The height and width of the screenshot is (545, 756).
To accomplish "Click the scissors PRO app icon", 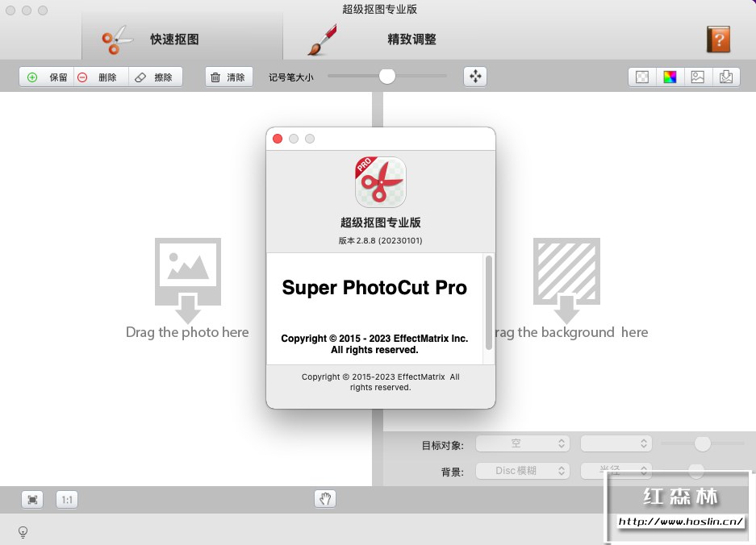I will [380, 182].
